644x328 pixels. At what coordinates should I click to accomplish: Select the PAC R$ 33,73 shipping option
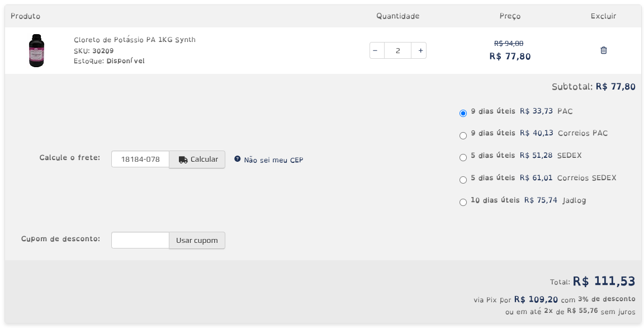click(x=463, y=113)
